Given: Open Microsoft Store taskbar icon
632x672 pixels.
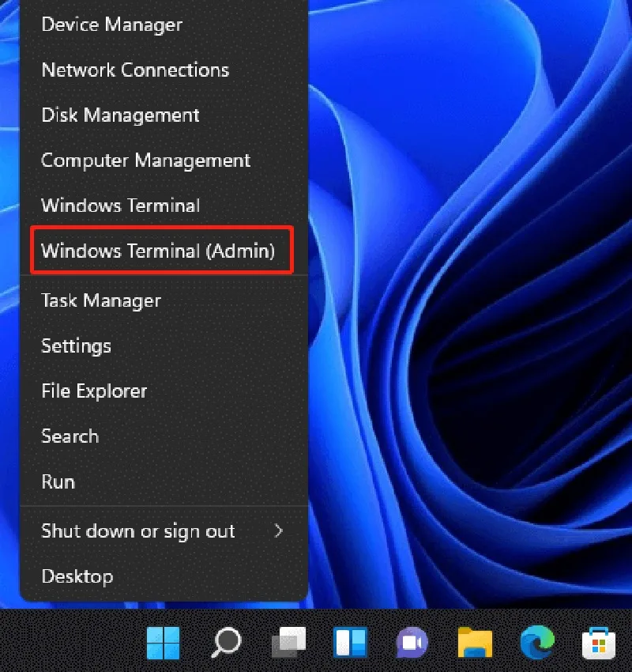Looking at the screenshot, I should click(599, 643).
